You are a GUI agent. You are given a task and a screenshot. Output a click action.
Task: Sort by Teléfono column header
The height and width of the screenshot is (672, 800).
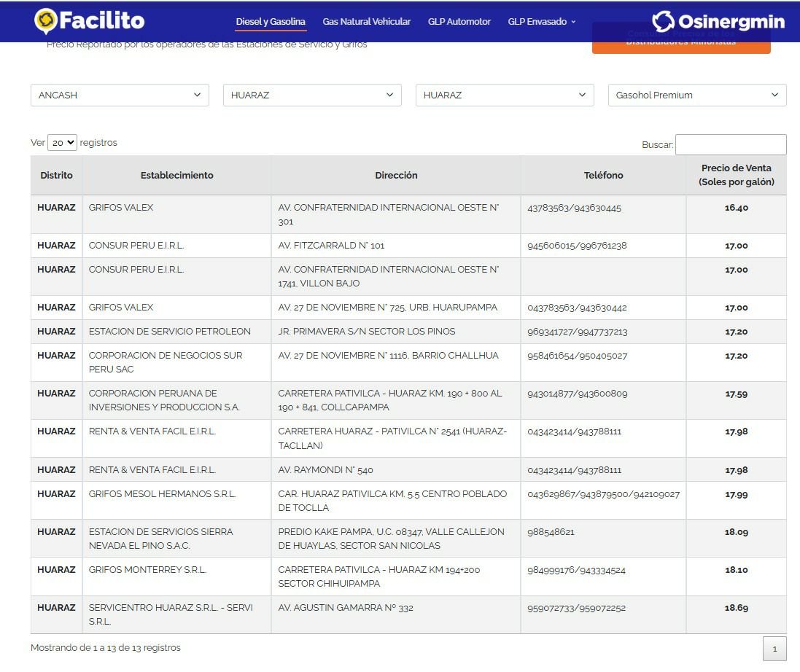[x=603, y=175]
